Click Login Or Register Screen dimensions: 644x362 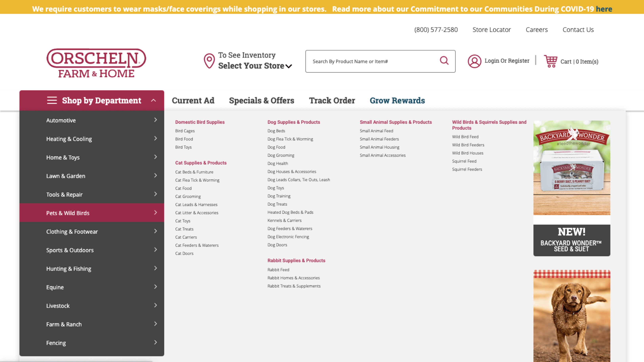click(507, 61)
